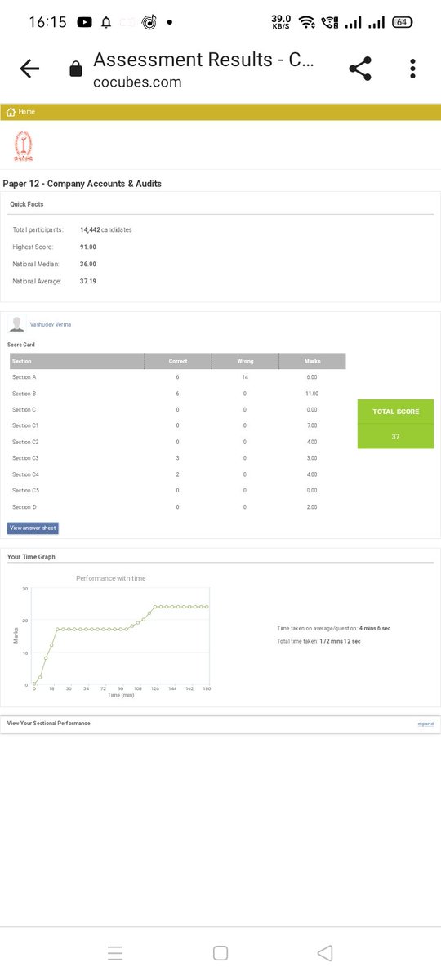Tap the Android home square button
This screenshot has width=441, height=980.
pyautogui.click(x=220, y=953)
